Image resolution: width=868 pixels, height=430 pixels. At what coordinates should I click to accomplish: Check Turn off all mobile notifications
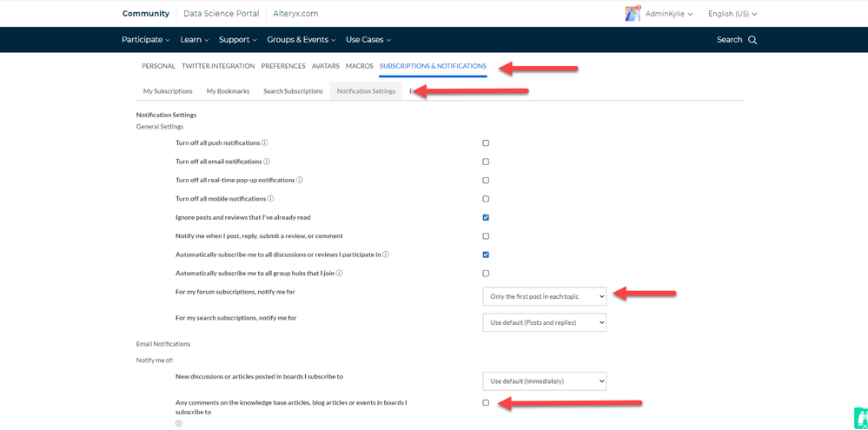click(486, 199)
